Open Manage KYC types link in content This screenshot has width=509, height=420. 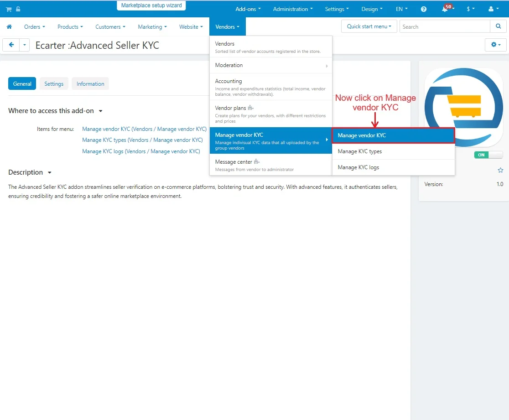tap(142, 140)
